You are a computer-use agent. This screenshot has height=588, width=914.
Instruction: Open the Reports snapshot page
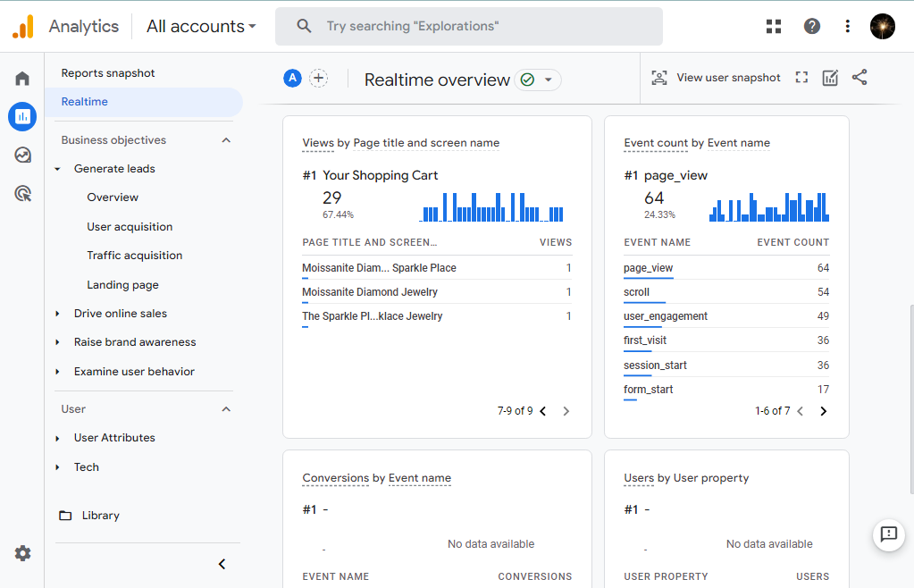coord(108,73)
